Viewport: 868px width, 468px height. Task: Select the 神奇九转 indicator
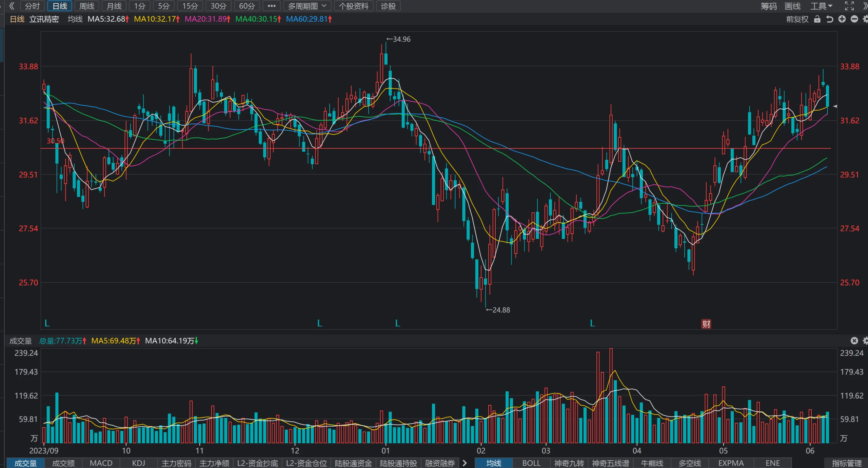(569, 463)
